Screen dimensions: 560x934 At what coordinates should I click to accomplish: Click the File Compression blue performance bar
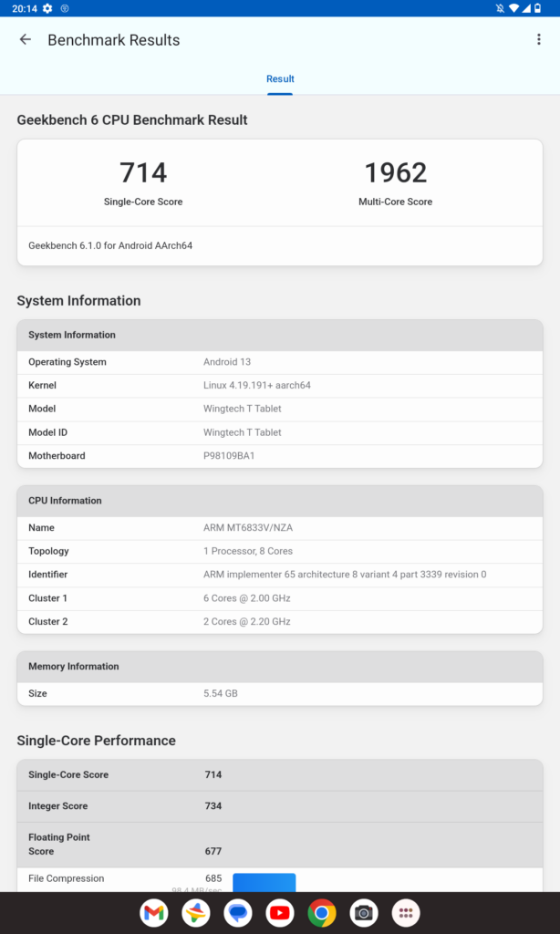(x=264, y=882)
